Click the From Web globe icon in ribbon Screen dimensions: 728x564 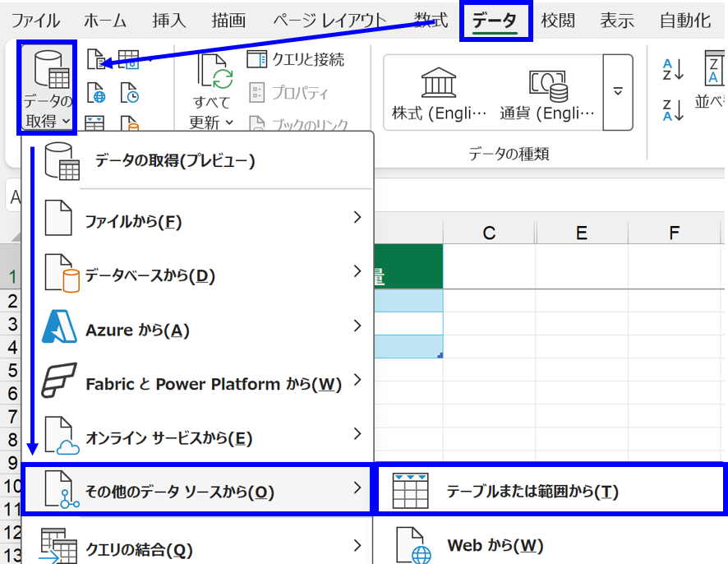point(96,92)
